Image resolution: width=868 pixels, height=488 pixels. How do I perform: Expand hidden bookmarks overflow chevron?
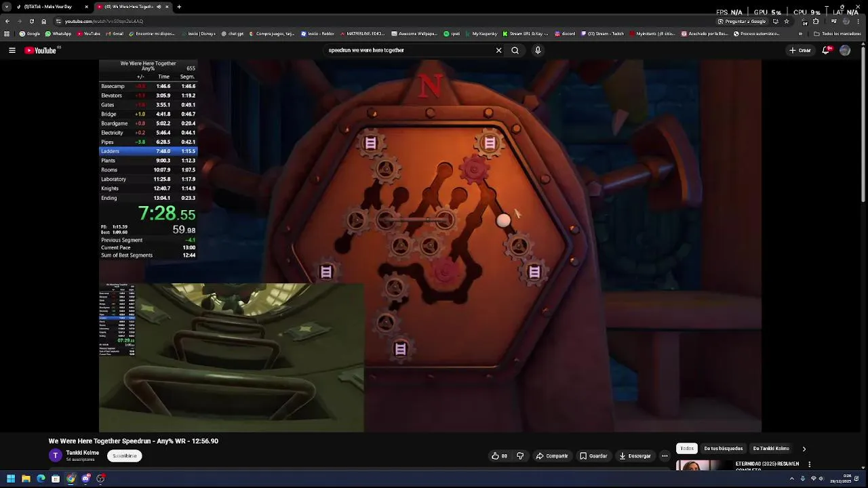pos(800,33)
